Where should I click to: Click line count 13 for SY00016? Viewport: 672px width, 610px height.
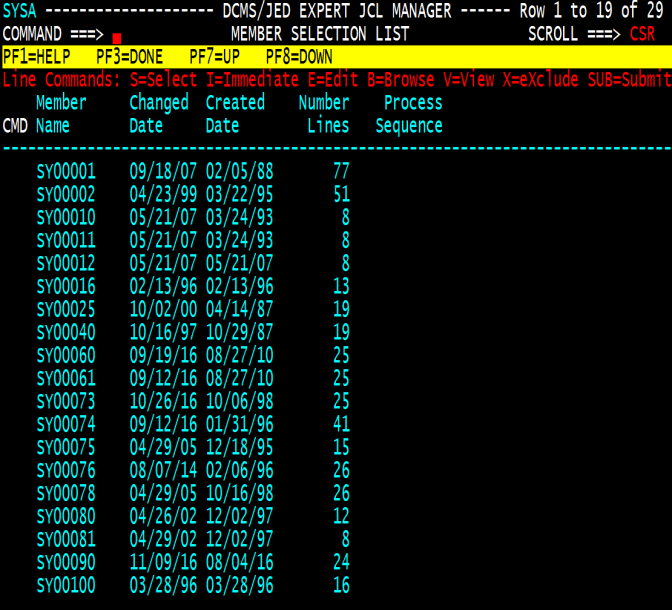(342, 286)
